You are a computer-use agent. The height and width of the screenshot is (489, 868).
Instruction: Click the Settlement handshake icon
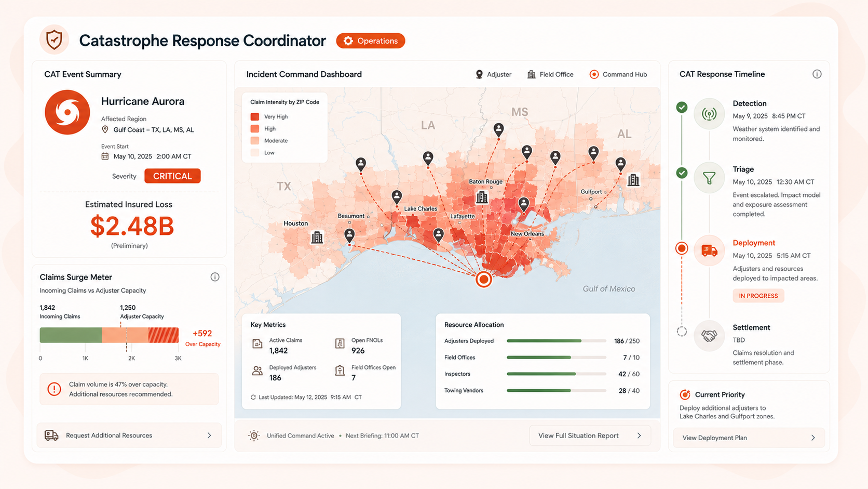coord(709,336)
